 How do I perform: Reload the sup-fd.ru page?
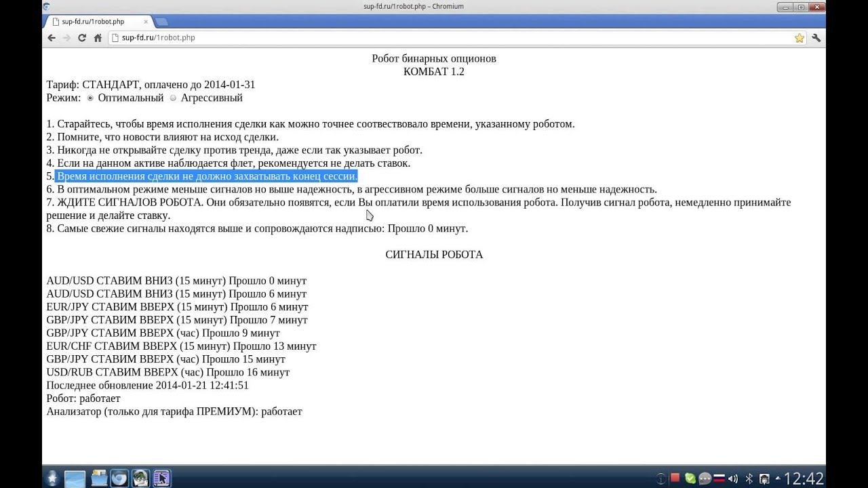[x=82, y=38]
